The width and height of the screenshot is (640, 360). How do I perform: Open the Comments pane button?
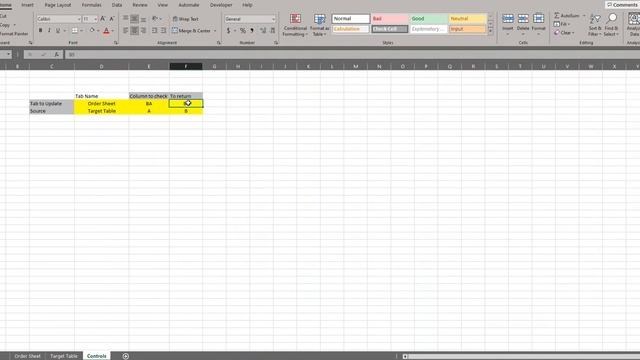(x=622, y=5)
